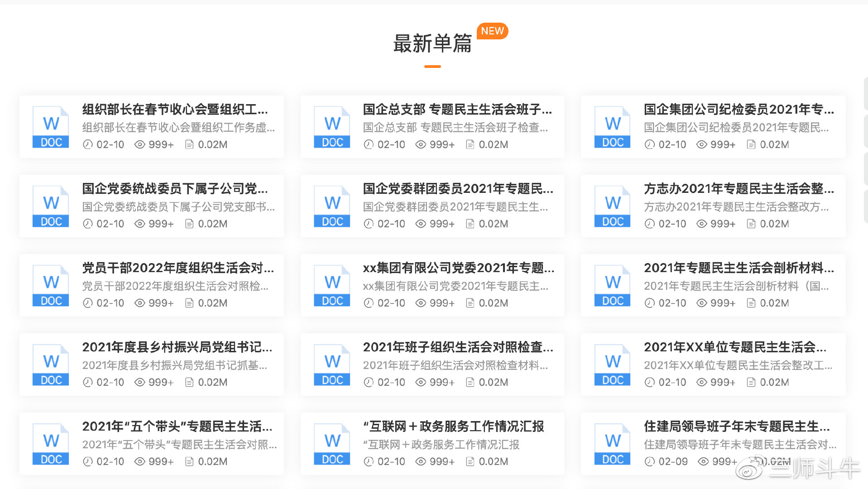868x489 pixels.
Task: Open title 2021年班子组织生活会对照检查
Action: click(x=458, y=347)
